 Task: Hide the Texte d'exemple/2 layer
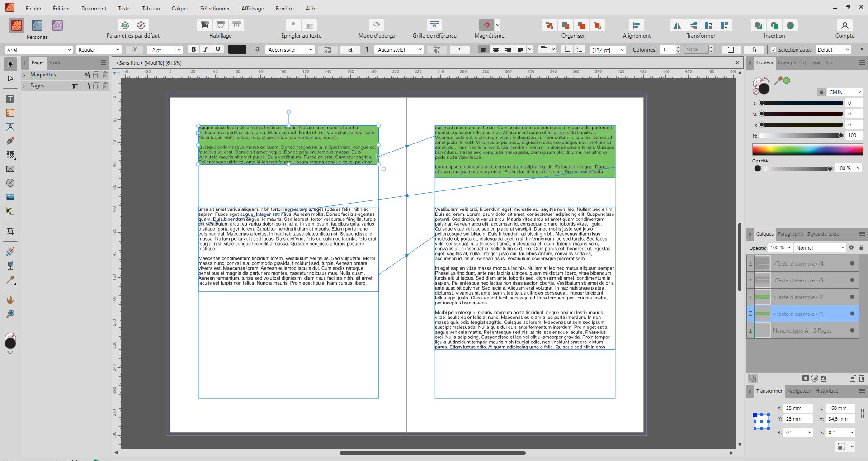852,297
